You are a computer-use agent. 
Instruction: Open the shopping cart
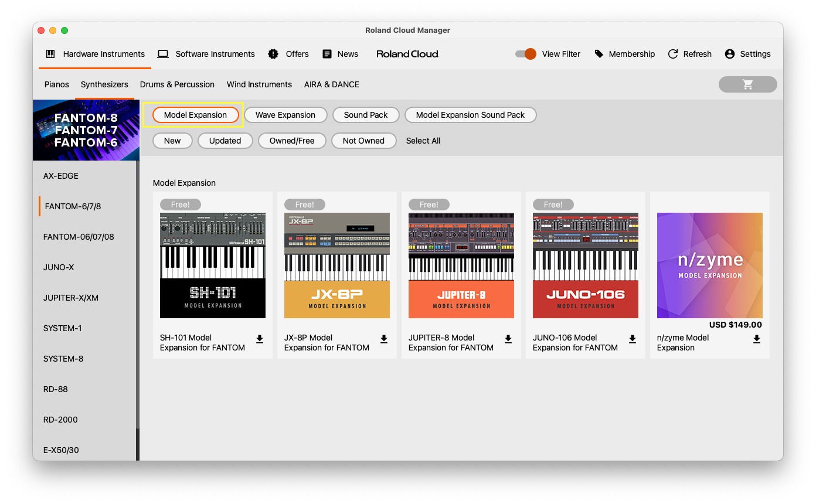click(747, 84)
